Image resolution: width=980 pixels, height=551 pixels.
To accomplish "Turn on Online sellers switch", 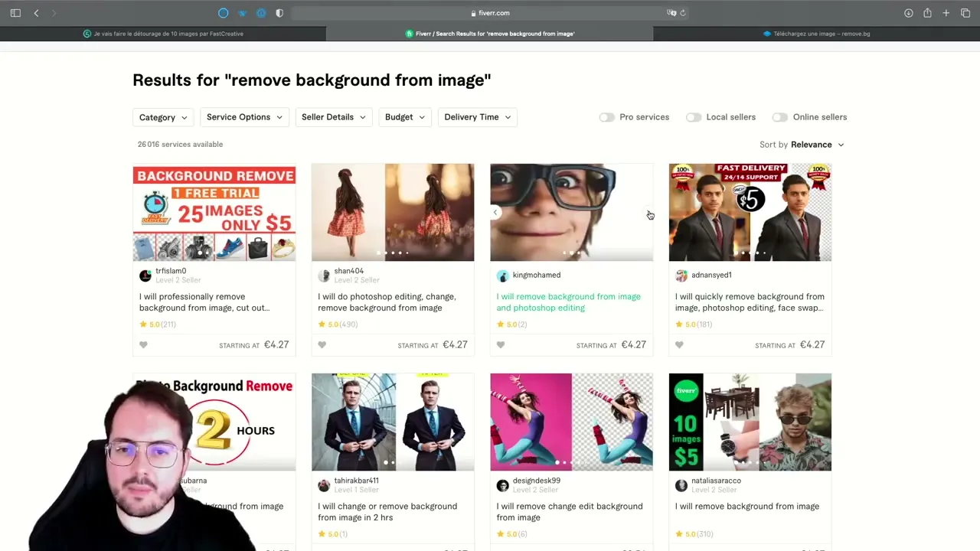I will tap(779, 117).
